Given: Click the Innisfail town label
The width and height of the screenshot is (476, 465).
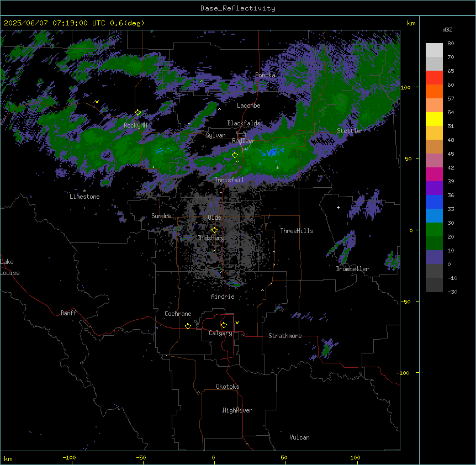Looking at the screenshot, I should point(229,180).
